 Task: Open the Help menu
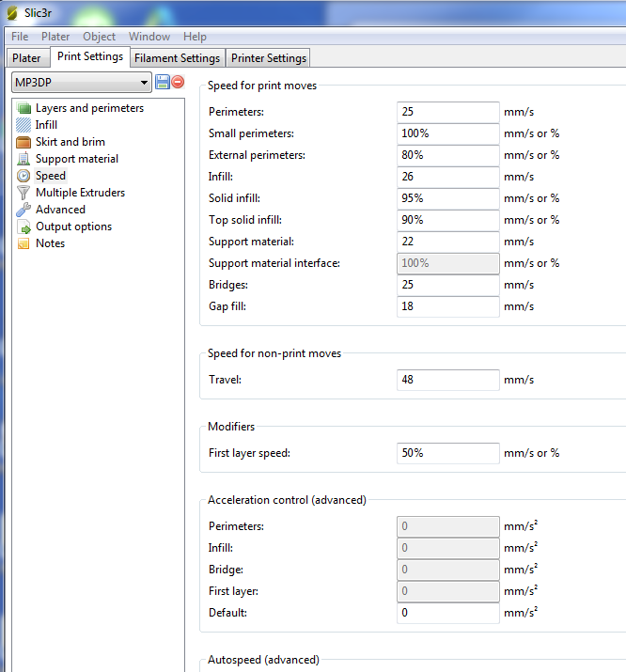195,37
